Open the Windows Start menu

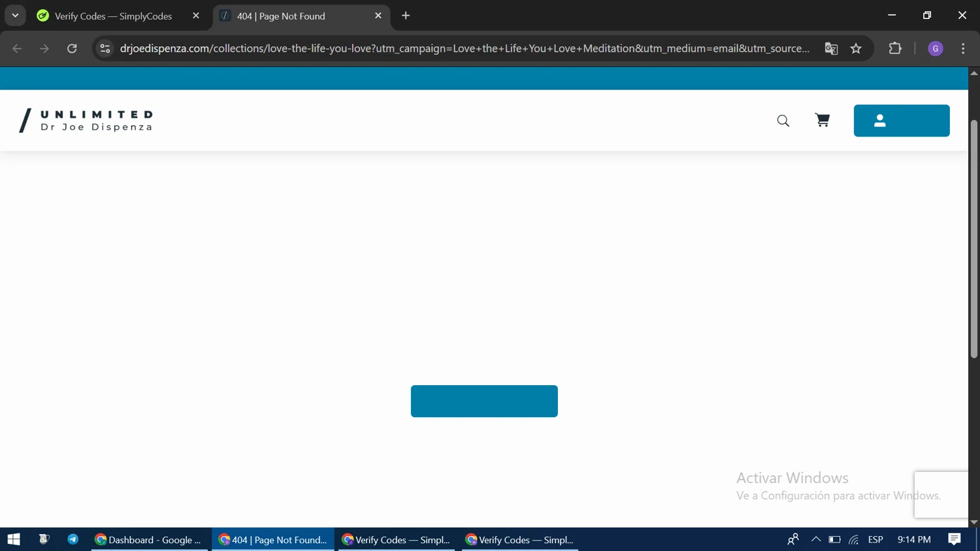click(x=14, y=539)
